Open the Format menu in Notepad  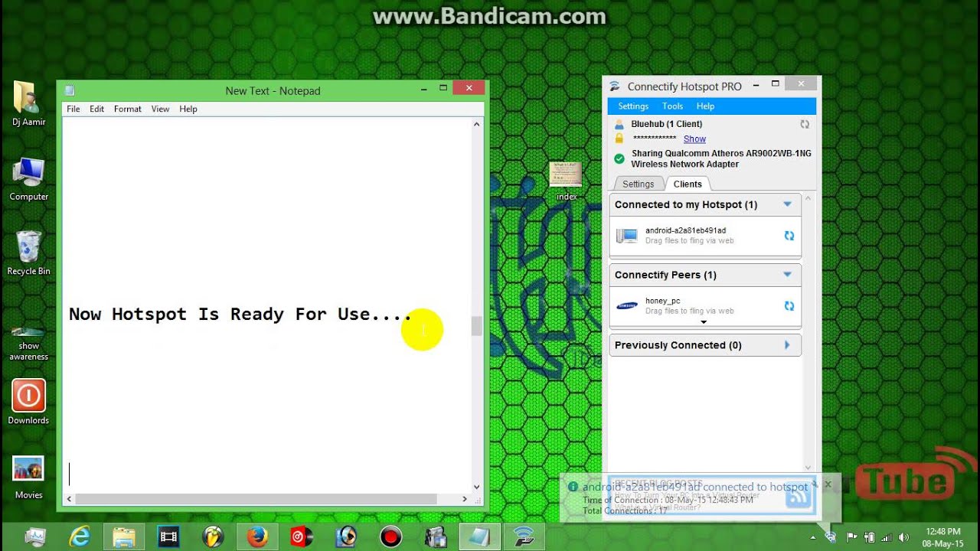pyautogui.click(x=128, y=109)
